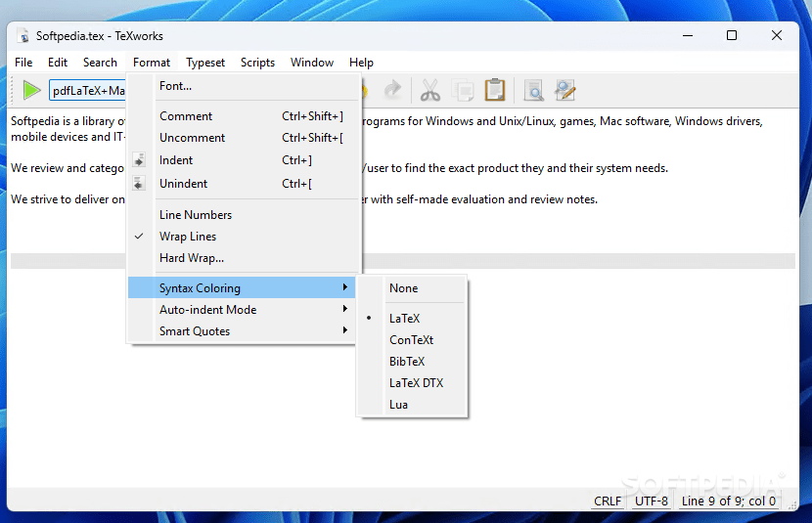
Task: Select BibTeX syntax coloring
Action: coord(412,362)
